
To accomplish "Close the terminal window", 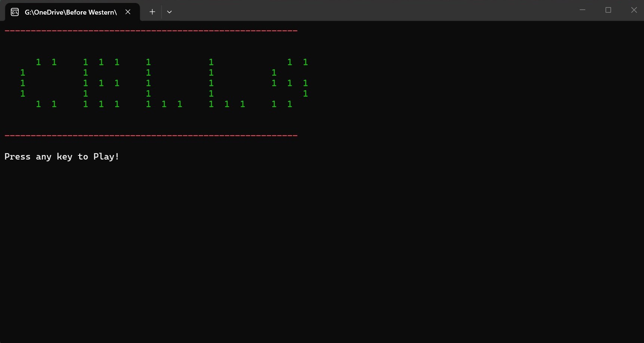I will (634, 10).
